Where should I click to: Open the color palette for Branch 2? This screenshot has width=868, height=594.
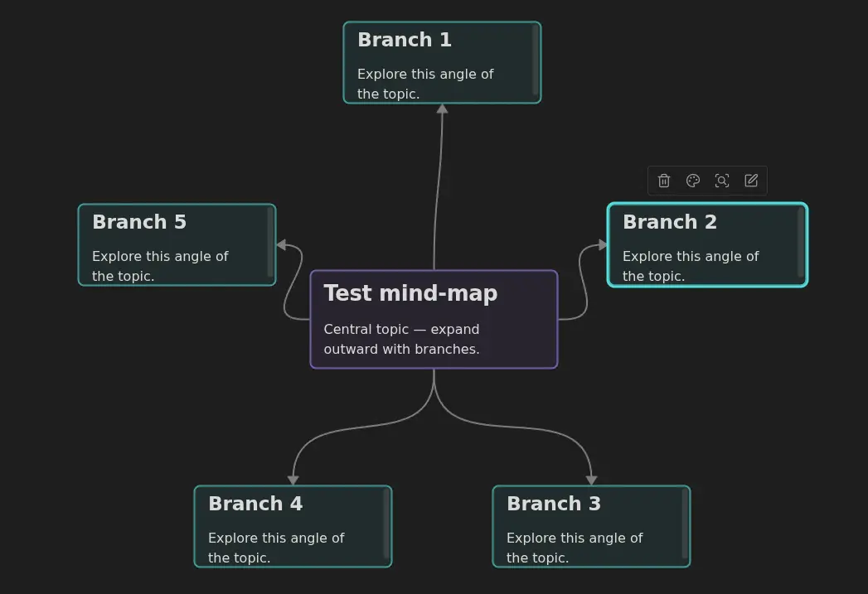[x=693, y=181]
